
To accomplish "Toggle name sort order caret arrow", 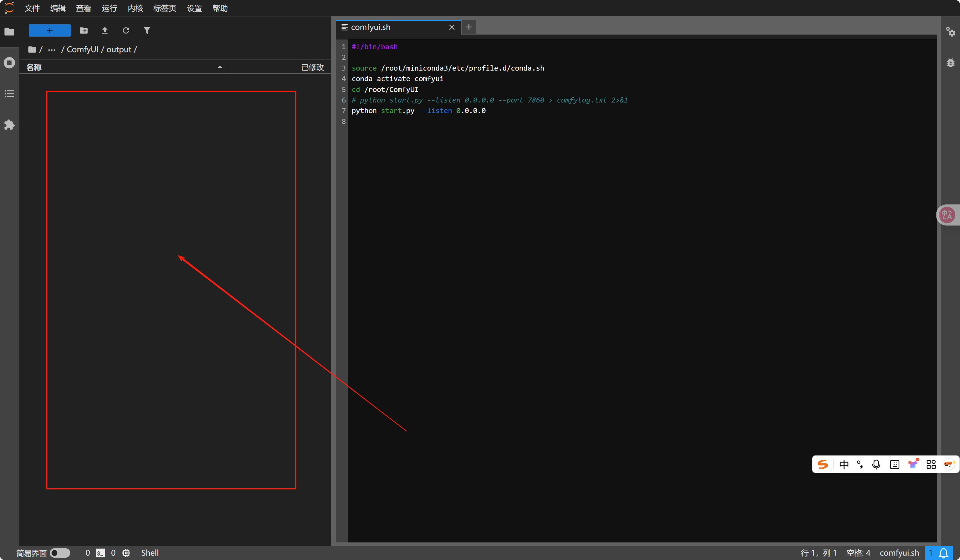I will [220, 67].
